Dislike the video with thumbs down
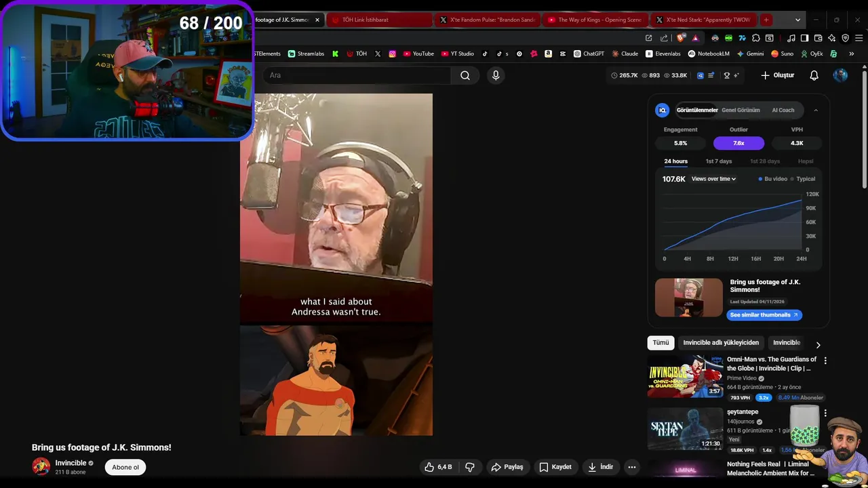 coord(469,467)
